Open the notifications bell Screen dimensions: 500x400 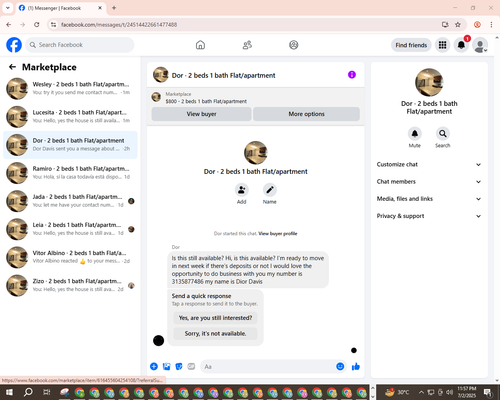(461, 45)
